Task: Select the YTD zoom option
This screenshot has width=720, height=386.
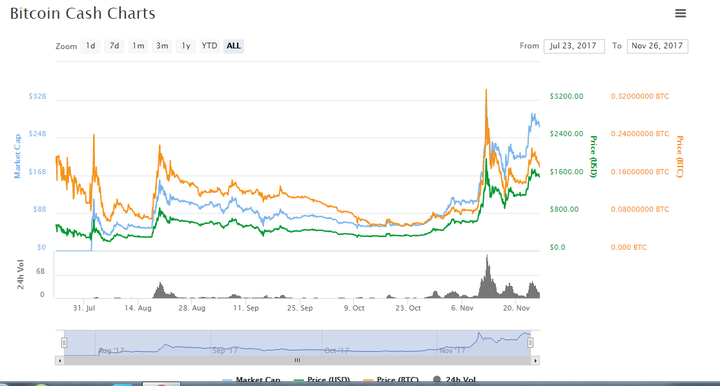Action: point(209,46)
